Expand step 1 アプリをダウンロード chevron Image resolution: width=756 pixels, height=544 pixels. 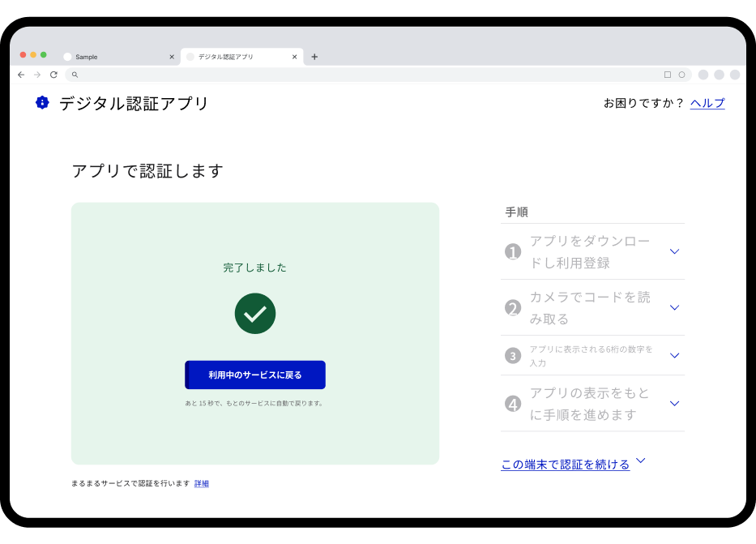(674, 251)
